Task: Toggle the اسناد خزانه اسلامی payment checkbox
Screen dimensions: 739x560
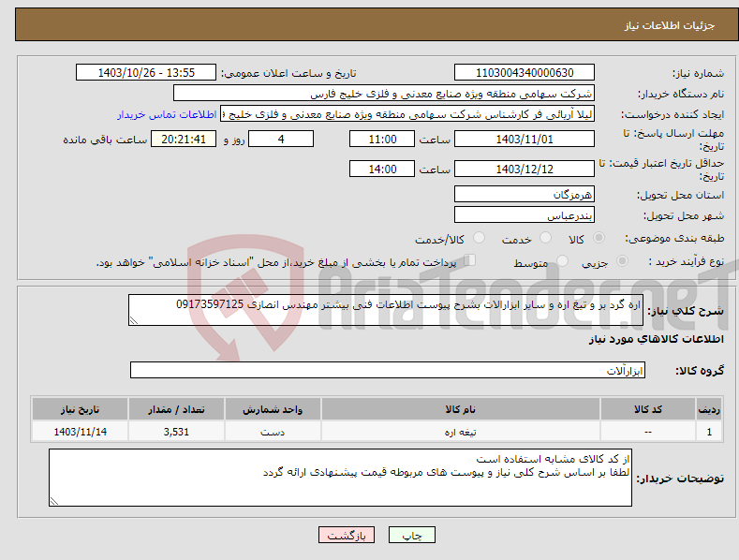Action: 470,260
